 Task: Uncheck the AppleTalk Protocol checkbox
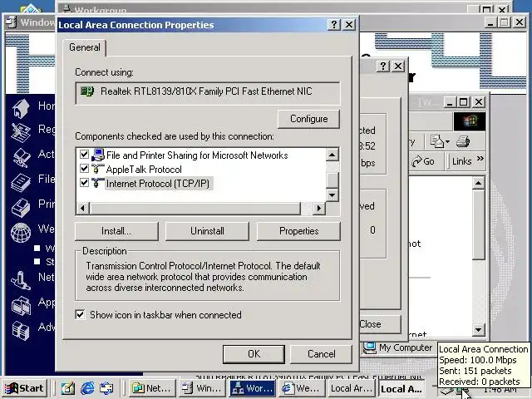point(84,169)
